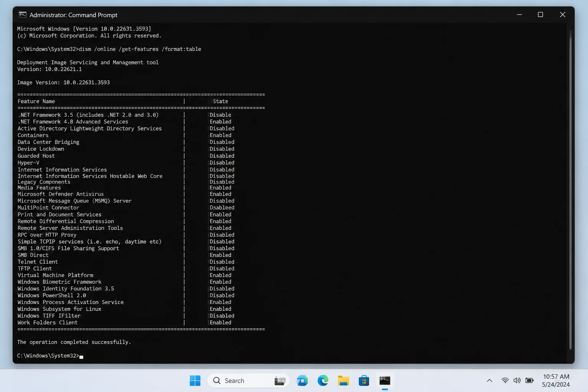Click 'Enabled' state of Work Folders Client
This screenshot has height=392, width=588.
(220, 323)
